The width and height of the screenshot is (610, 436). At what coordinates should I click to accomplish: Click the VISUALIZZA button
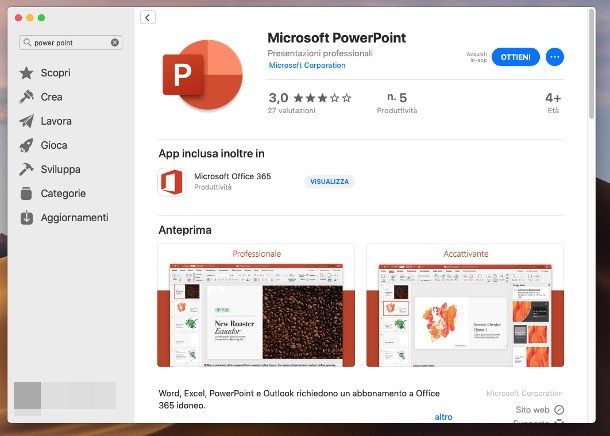(329, 182)
